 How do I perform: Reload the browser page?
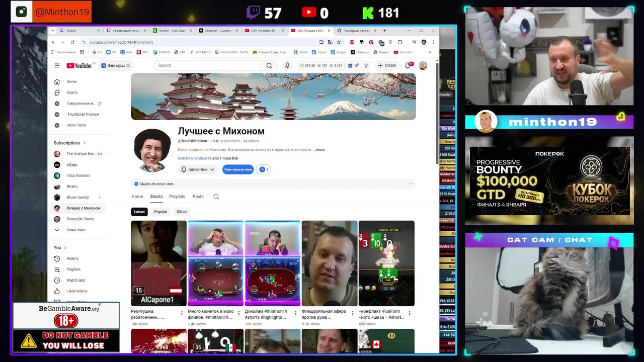(x=72, y=42)
